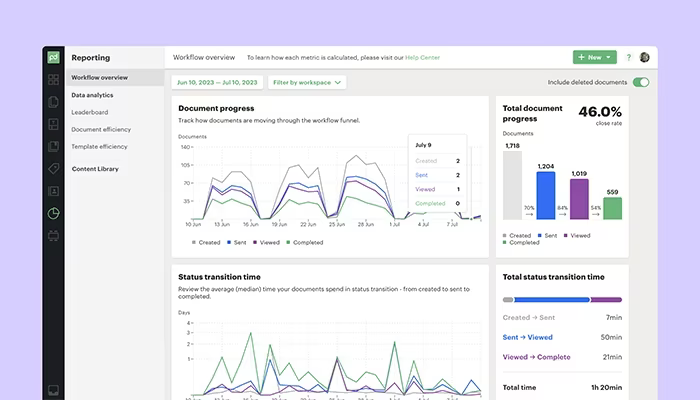
Task: Select the reports pie chart icon
Action: click(x=54, y=213)
